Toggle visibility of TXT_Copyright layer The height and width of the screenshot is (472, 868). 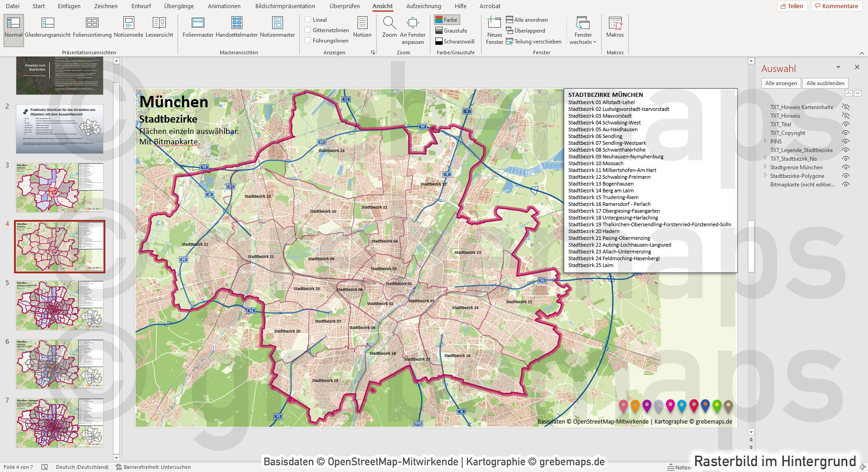(846, 133)
